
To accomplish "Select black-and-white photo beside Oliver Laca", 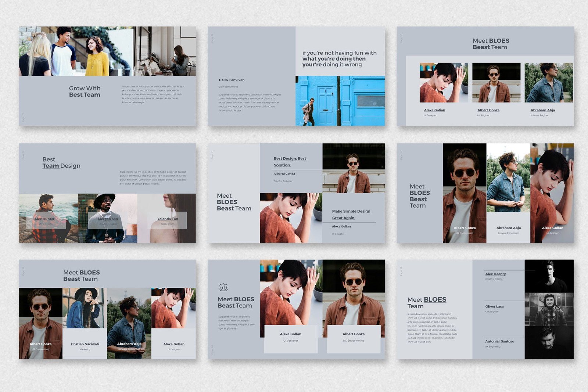I will [x=549, y=309].
